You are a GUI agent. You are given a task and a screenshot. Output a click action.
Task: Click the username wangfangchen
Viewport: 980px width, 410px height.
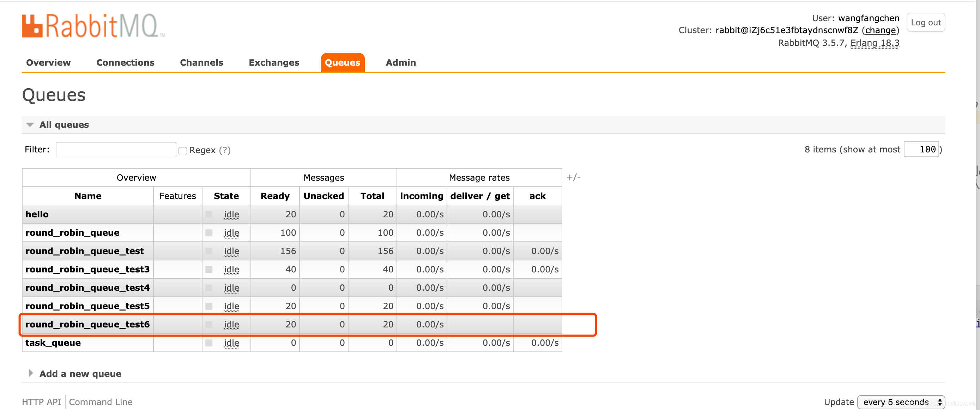[x=869, y=18]
